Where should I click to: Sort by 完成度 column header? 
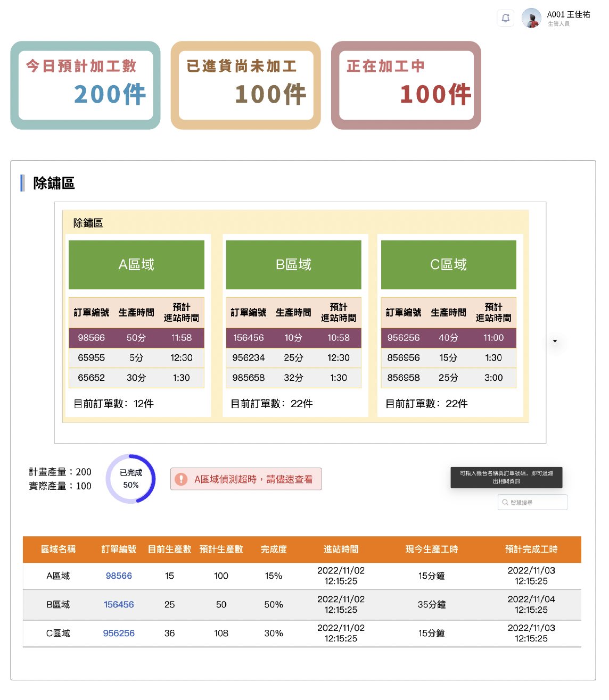(274, 549)
